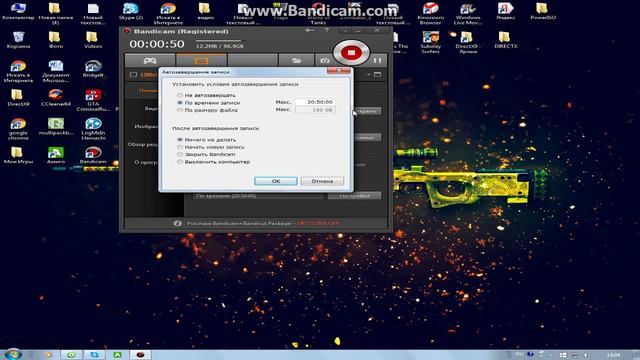Click the Bandicam taskbar button
The image size is (640, 360).
tap(140, 355)
